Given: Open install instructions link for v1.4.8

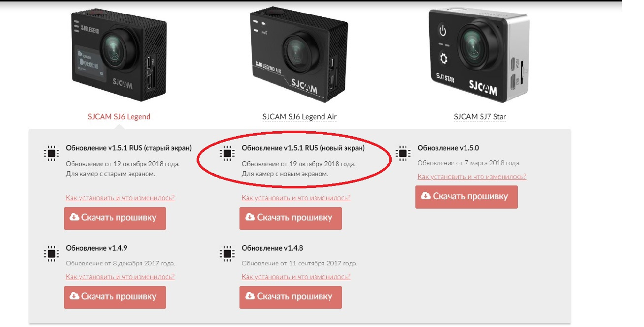Looking at the screenshot, I should (x=296, y=277).
